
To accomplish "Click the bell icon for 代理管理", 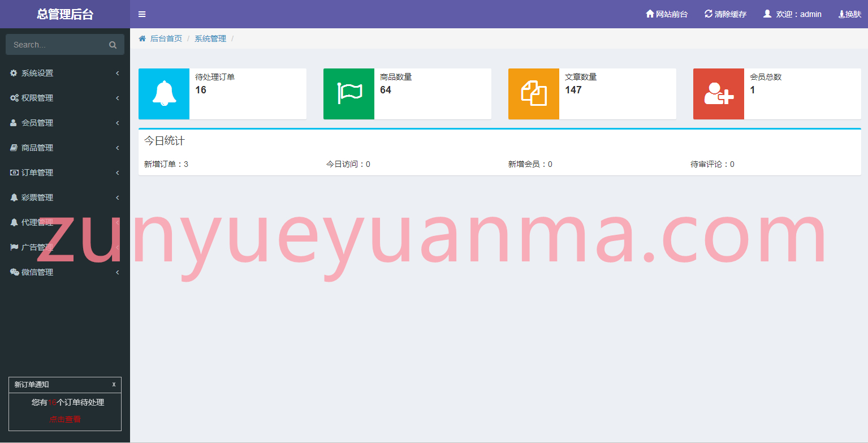I will click(x=14, y=222).
